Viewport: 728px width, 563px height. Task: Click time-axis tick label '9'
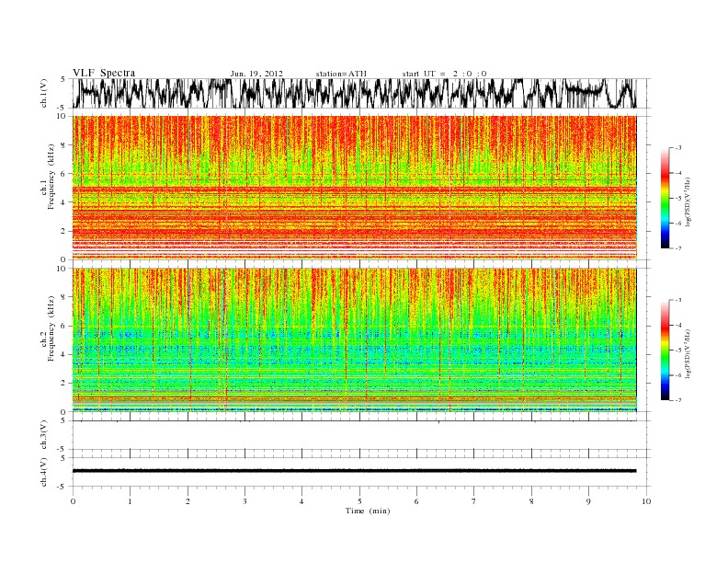tap(588, 501)
